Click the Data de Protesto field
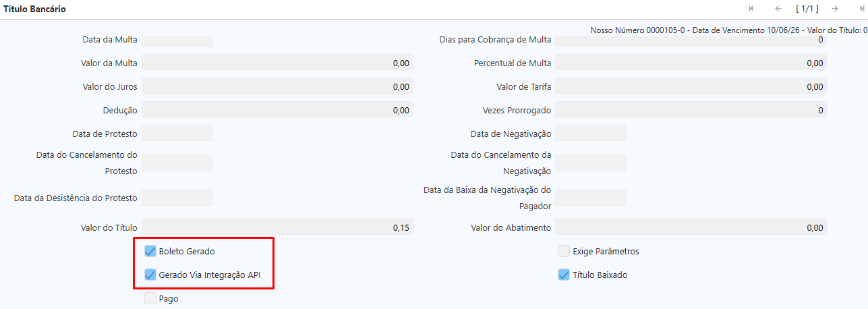This screenshot has height=309, width=868. [177, 134]
